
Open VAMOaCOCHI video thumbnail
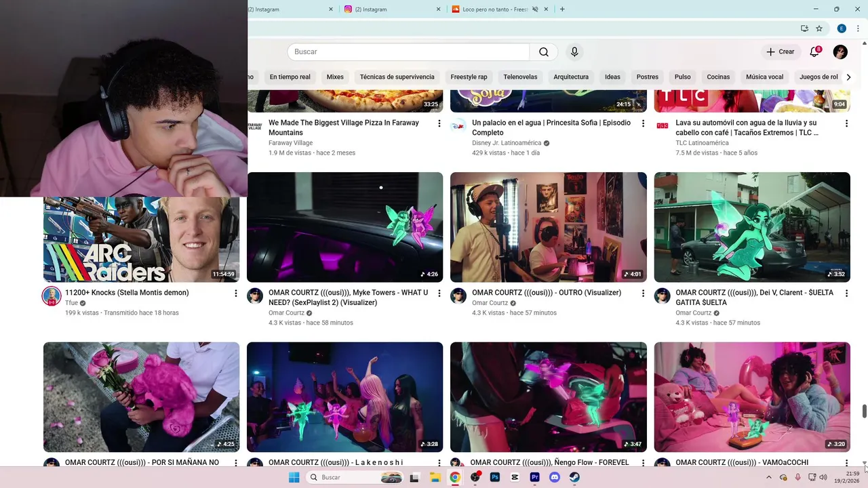tap(752, 396)
